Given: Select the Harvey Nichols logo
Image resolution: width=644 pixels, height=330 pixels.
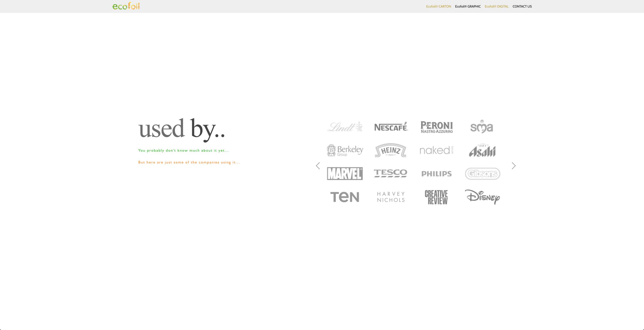Looking at the screenshot, I should (x=391, y=197).
